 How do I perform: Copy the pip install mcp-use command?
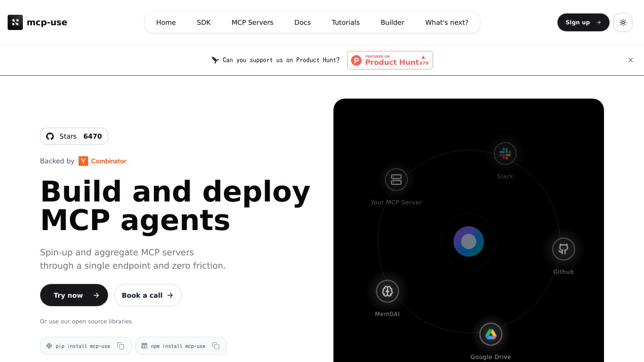[121, 346]
